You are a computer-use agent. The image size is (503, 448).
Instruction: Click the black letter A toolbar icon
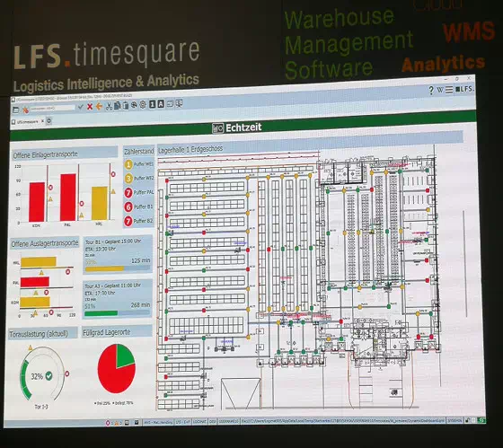(x=161, y=104)
